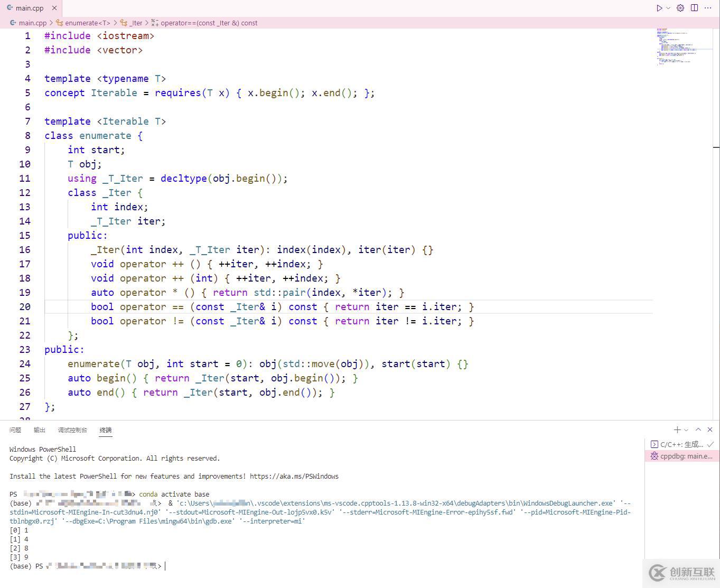Click 'concept Iterable' on line 5
This screenshot has width=720, height=588.
(91, 93)
